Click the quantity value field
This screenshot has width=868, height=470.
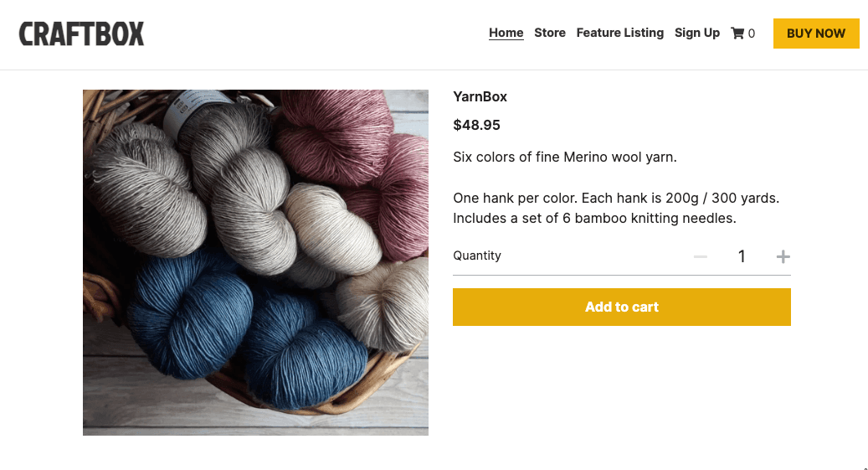[x=742, y=256]
